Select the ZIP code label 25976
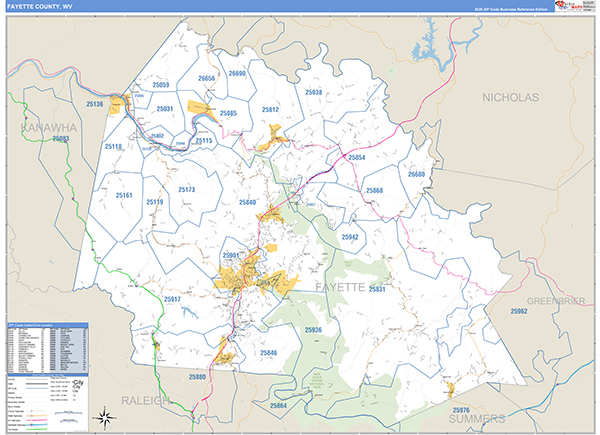Screen dimensions: 600x435 [x=461, y=411]
